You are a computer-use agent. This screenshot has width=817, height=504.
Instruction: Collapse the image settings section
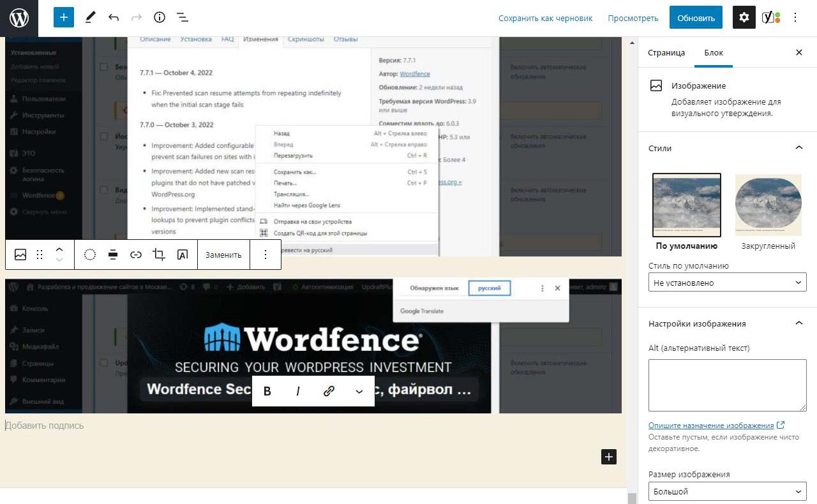point(798,323)
